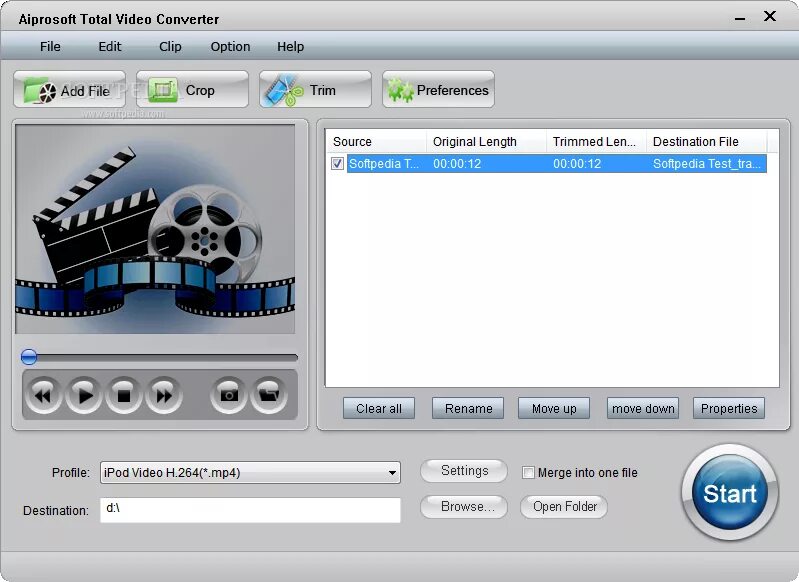Click the Rename button
The height and width of the screenshot is (582, 799).
point(468,408)
